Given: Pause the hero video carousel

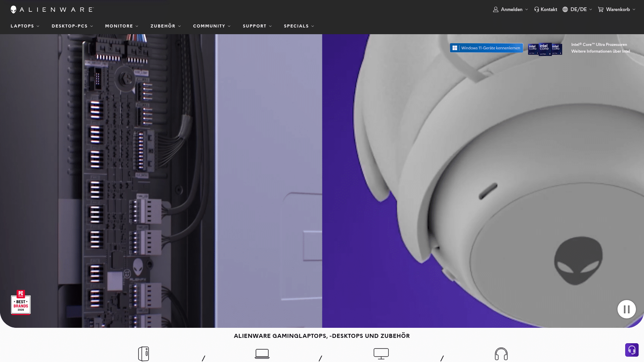Looking at the screenshot, I should pyautogui.click(x=627, y=309).
